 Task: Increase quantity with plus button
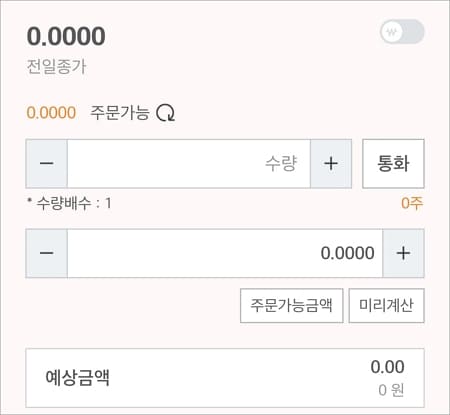pyautogui.click(x=331, y=164)
